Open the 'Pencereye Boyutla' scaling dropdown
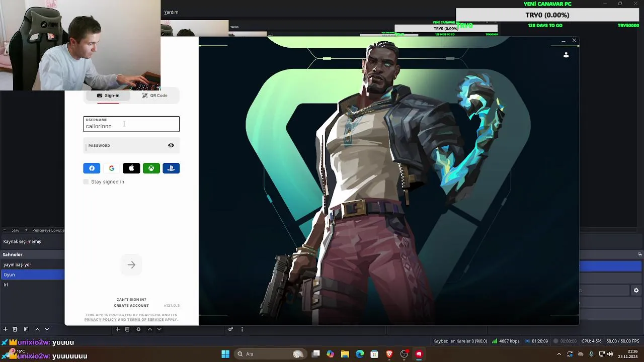The height and width of the screenshot is (362, 644). pyautogui.click(x=48, y=230)
